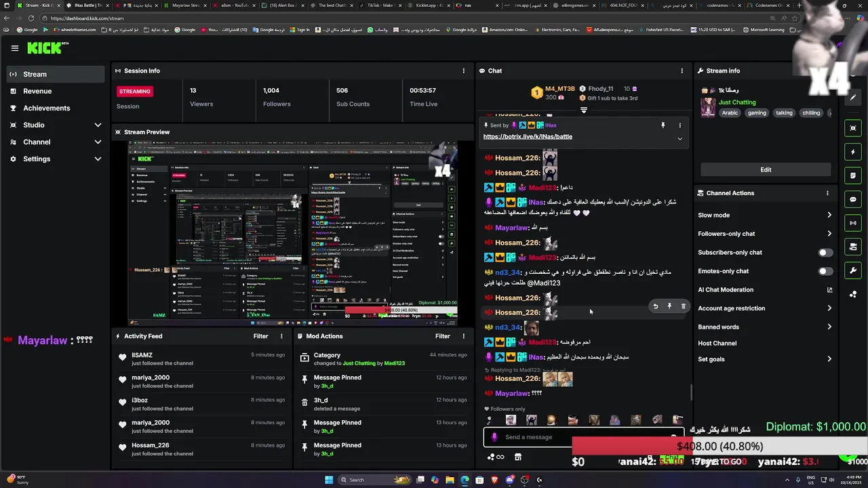Switch to the INas Battle browser tab
This screenshot has height=488, width=868.
click(88, 5)
